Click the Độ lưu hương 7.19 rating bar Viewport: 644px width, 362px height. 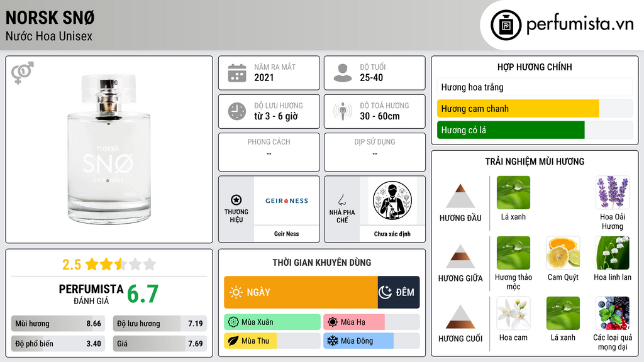point(160,324)
